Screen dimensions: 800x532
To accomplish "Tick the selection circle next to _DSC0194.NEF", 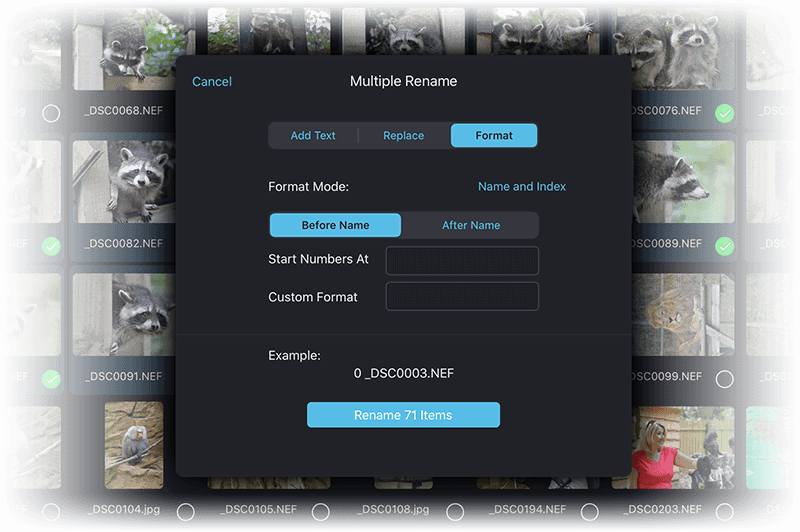I will point(590,512).
